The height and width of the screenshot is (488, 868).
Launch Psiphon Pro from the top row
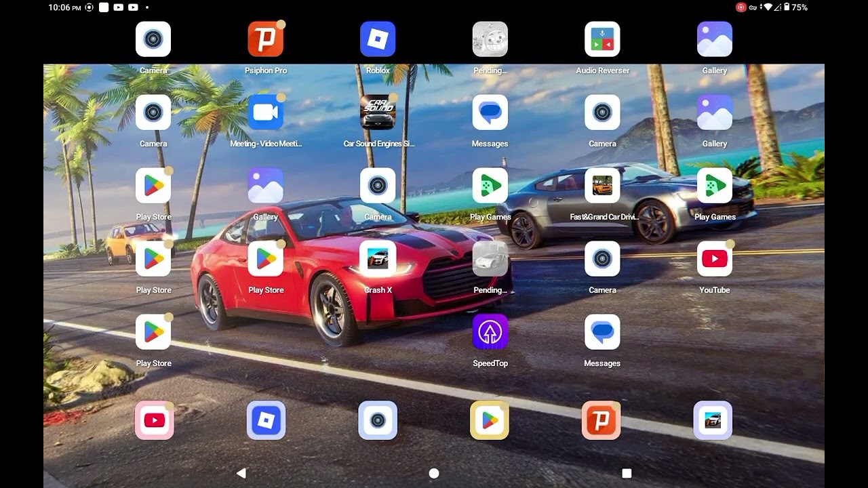266,39
